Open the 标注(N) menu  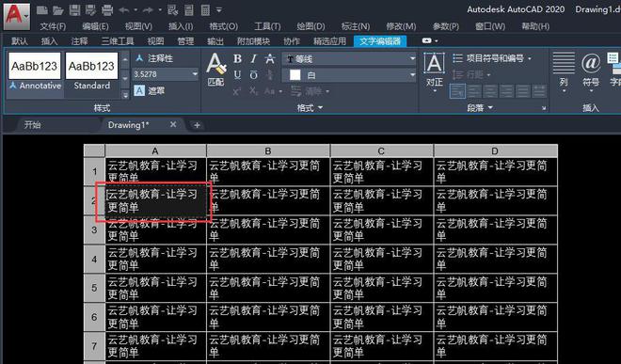356,26
